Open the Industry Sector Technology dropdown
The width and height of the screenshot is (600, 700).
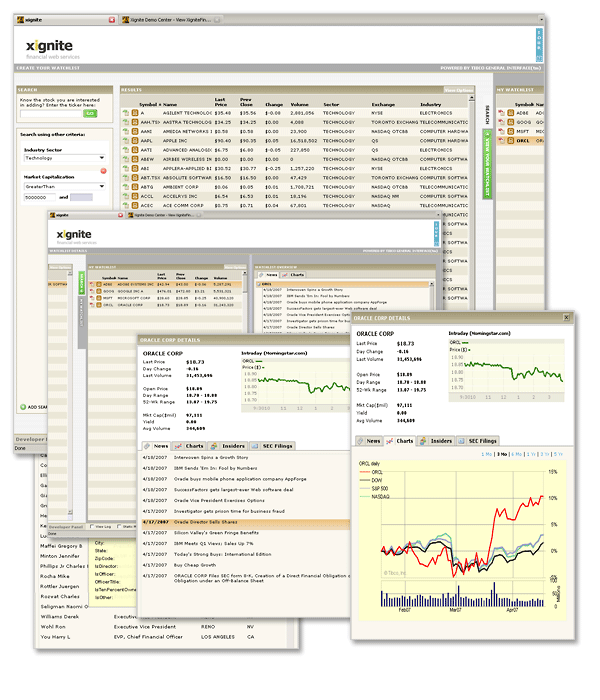click(65, 158)
